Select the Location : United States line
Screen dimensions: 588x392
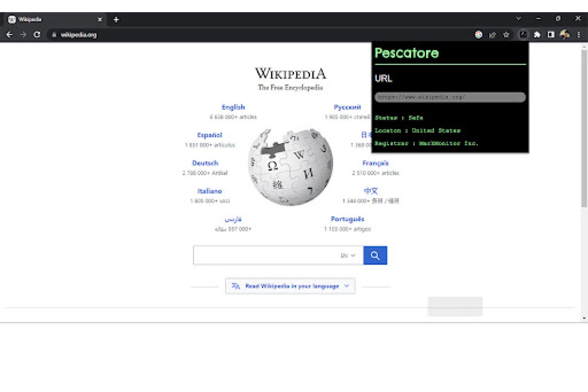417,131
